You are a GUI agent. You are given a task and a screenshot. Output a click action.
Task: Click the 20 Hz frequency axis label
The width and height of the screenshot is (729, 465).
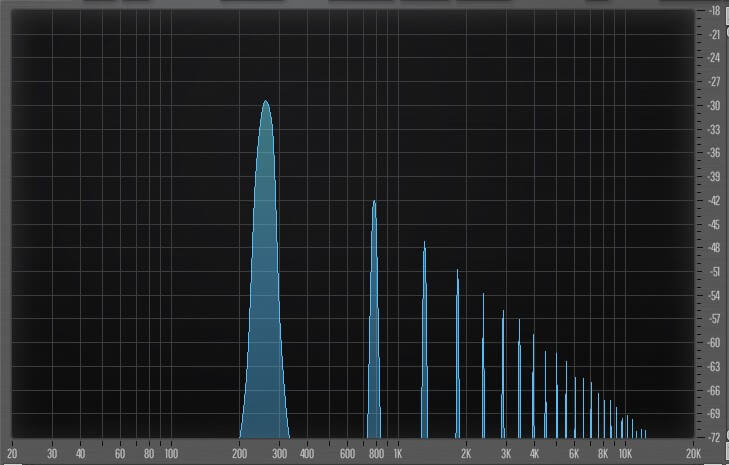coord(12,453)
